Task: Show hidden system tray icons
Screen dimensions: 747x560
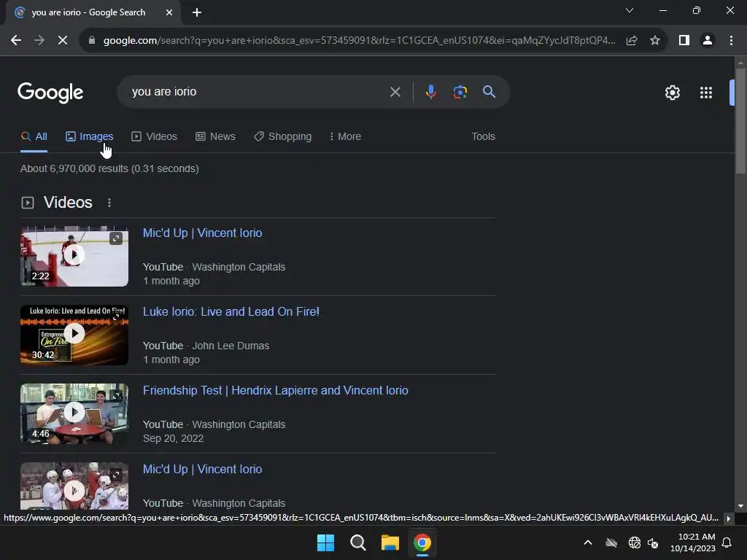Action: 588,542
